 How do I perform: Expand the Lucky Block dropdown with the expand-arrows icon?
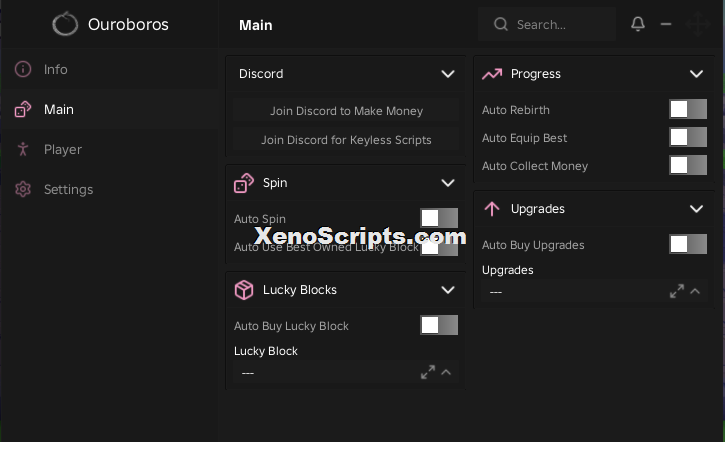click(x=428, y=372)
